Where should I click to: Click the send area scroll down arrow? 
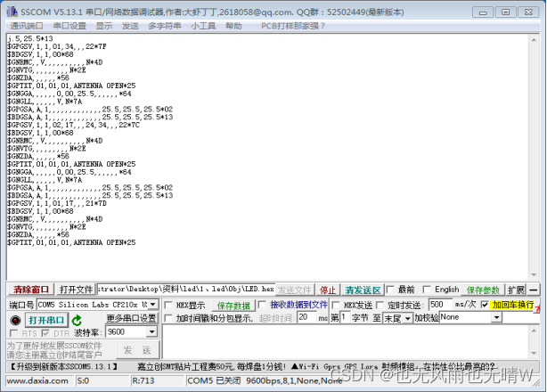click(534, 354)
